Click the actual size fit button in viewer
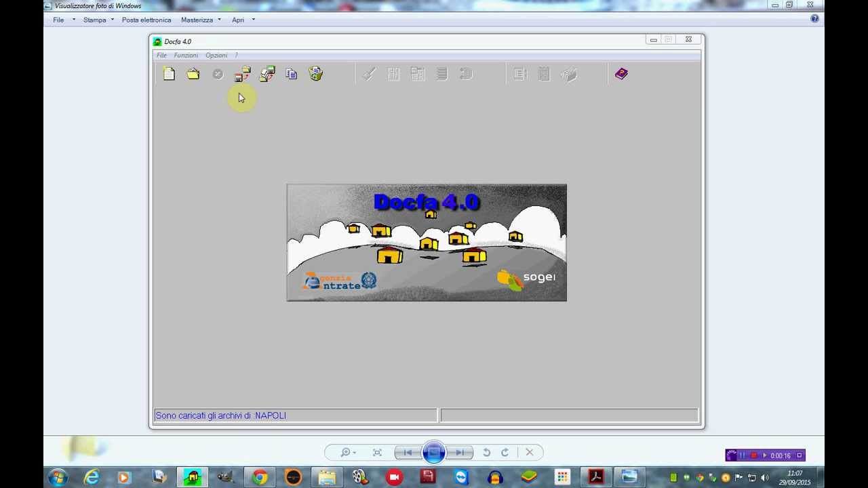The height and width of the screenshot is (488, 868). 378,453
